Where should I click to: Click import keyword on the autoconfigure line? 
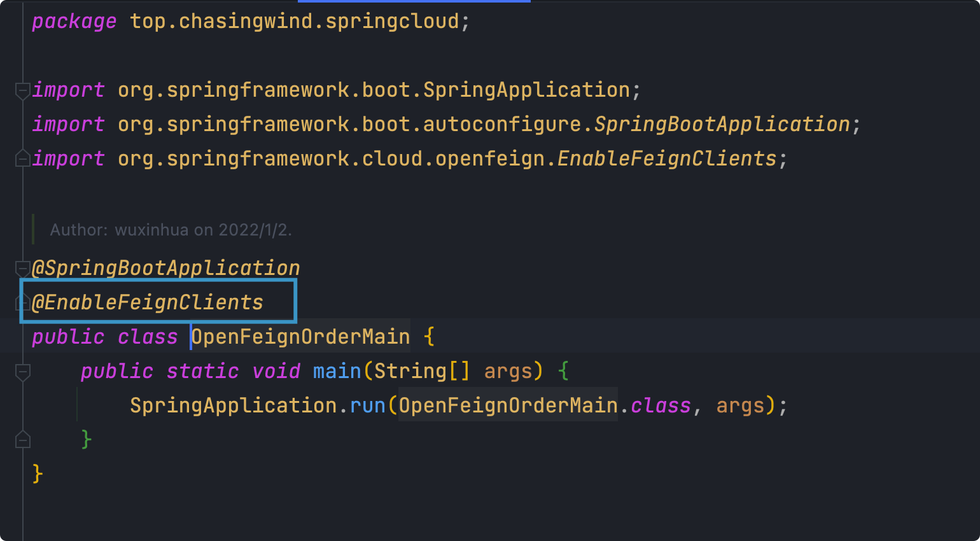[68, 124]
